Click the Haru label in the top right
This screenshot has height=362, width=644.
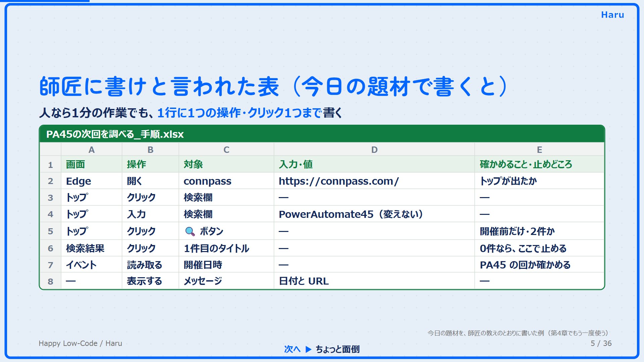point(612,15)
